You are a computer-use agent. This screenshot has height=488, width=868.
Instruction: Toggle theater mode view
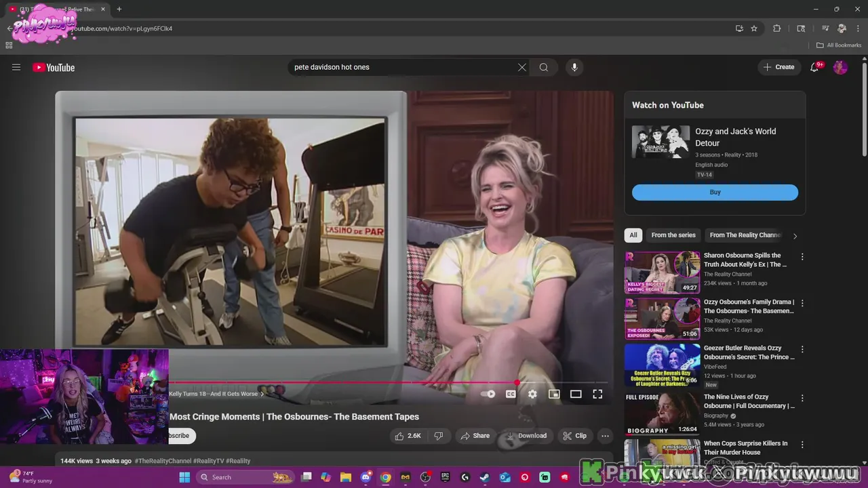[576, 394]
